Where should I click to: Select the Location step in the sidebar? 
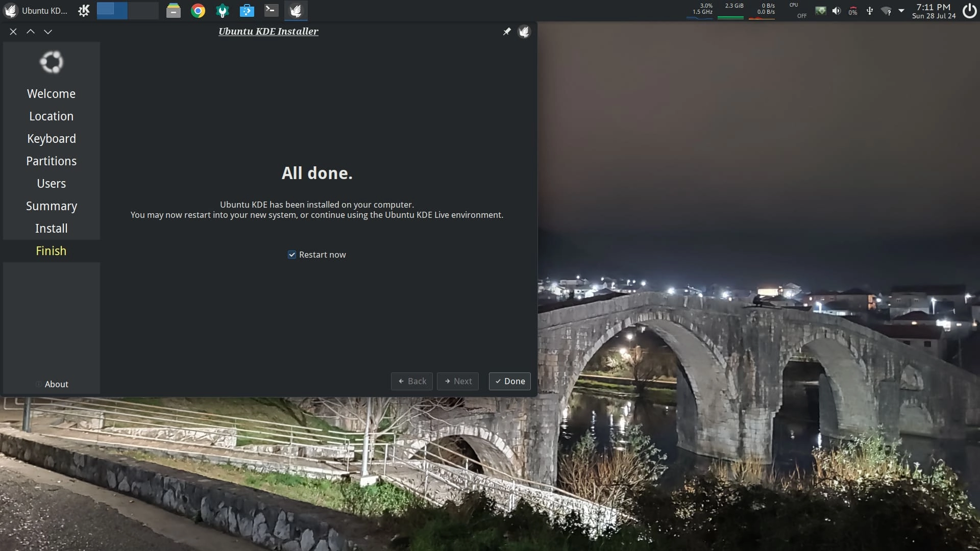51,116
